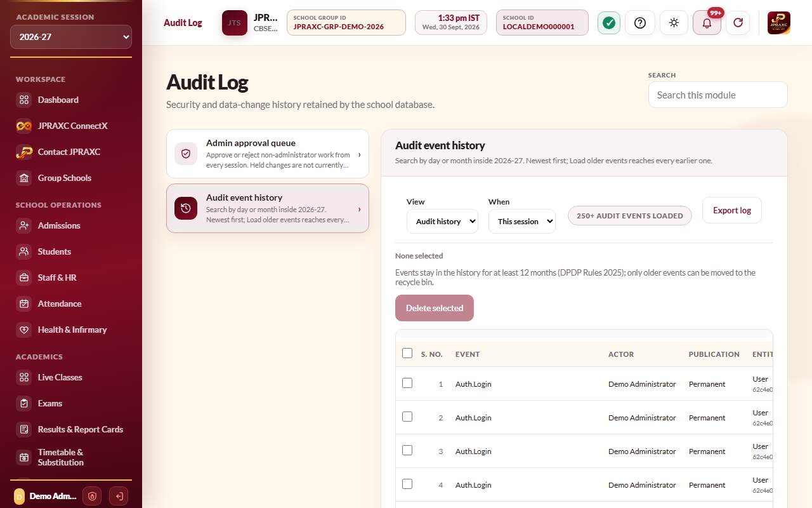Toggle the light/dark theme sun icon
The width and height of the screenshot is (812, 508).
tap(674, 23)
